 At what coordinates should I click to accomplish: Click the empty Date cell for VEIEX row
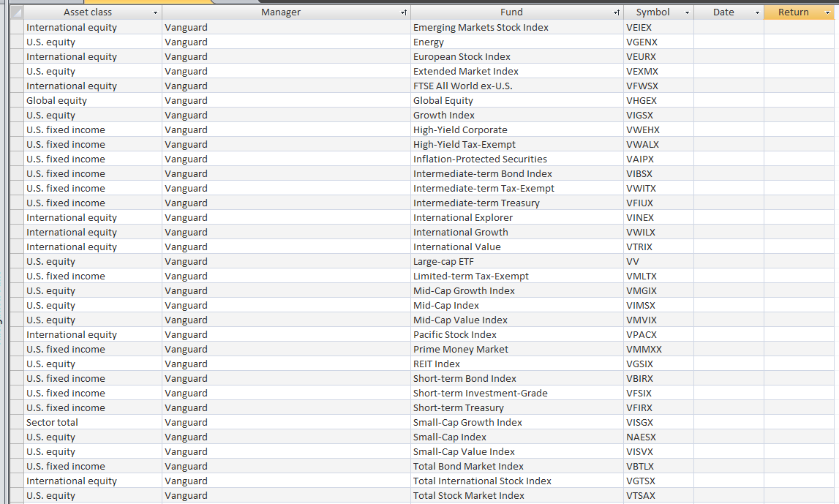point(729,27)
